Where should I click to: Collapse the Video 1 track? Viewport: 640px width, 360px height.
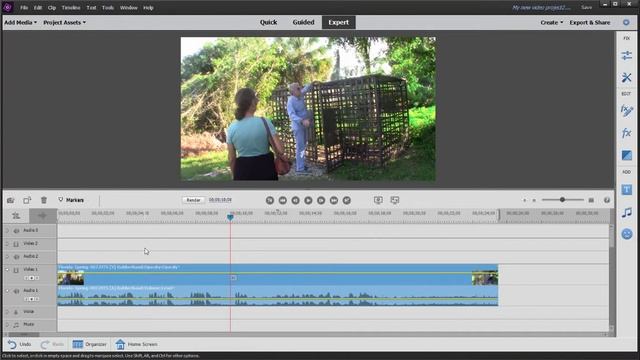7,270
